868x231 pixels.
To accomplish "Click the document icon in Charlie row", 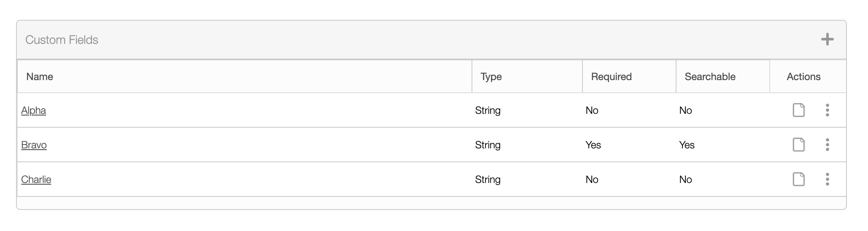I will (798, 179).
